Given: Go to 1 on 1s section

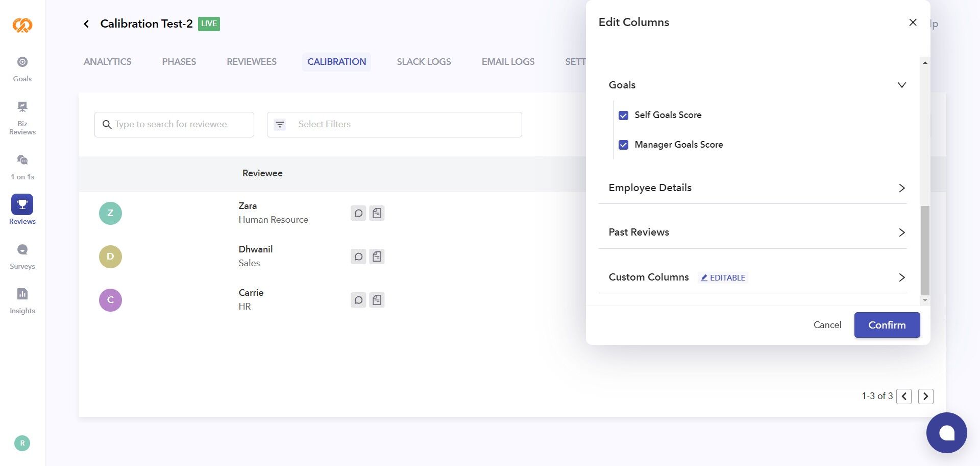Looking at the screenshot, I should pyautogui.click(x=22, y=167).
